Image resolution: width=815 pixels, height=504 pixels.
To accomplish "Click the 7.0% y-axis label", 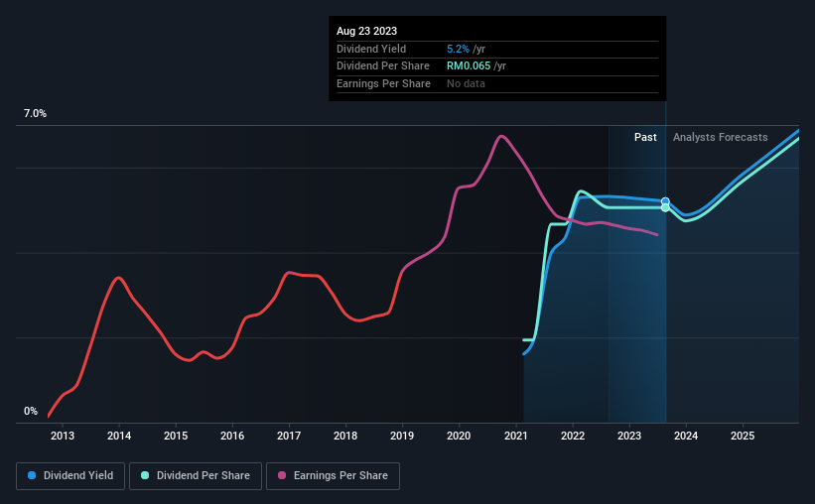I will [35, 114].
